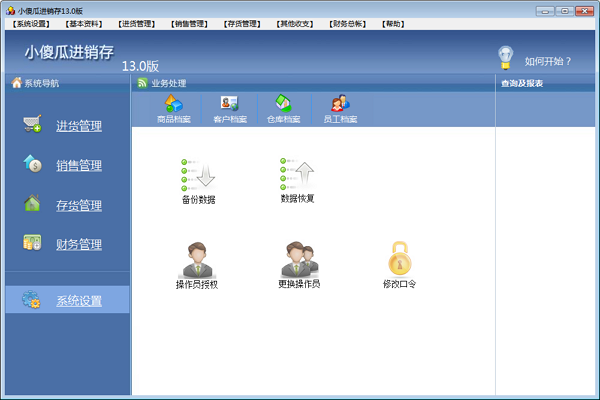Viewport: 600px width, 400px height.
Task: Click the 业务处理 header label
Action: tap(169, 83)
